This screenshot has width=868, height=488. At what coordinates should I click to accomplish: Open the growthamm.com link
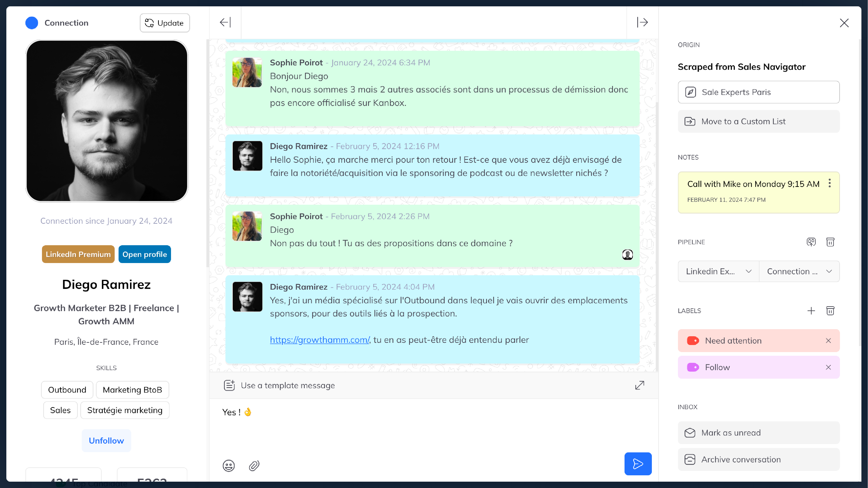319,340
